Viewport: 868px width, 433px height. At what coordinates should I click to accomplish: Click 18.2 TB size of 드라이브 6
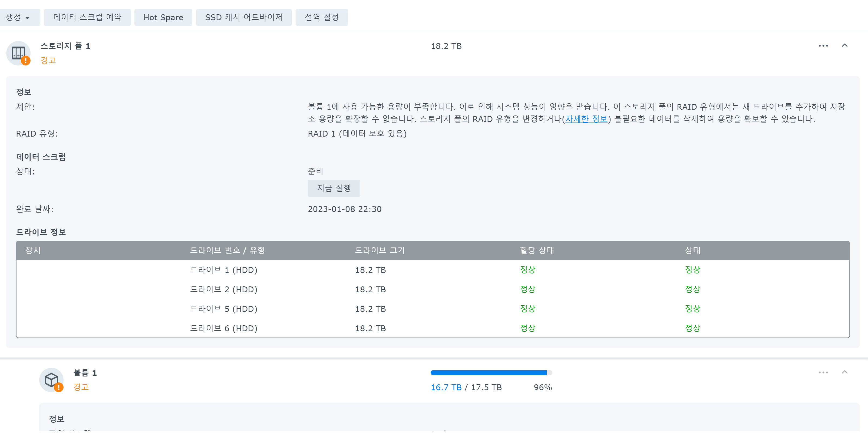coord(370,329)
